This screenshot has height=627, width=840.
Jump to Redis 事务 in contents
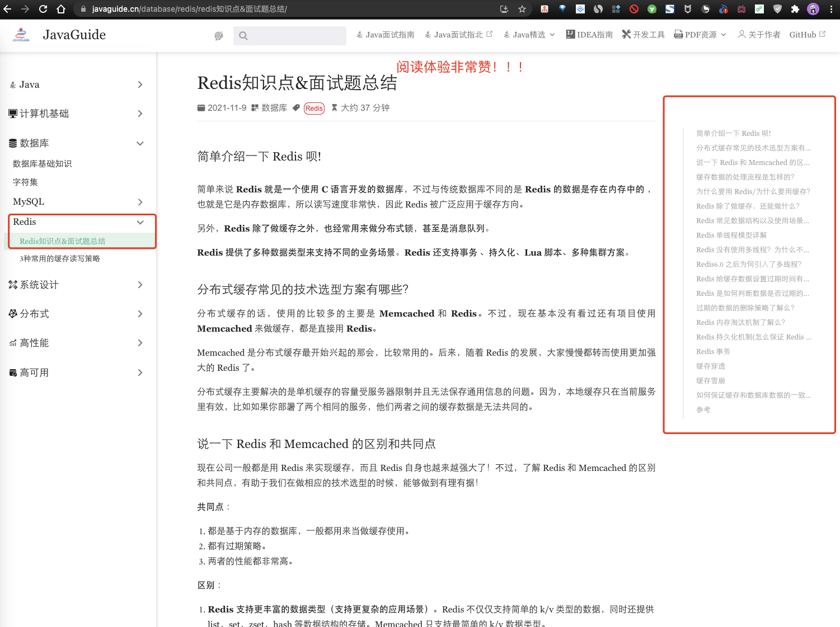713,351
